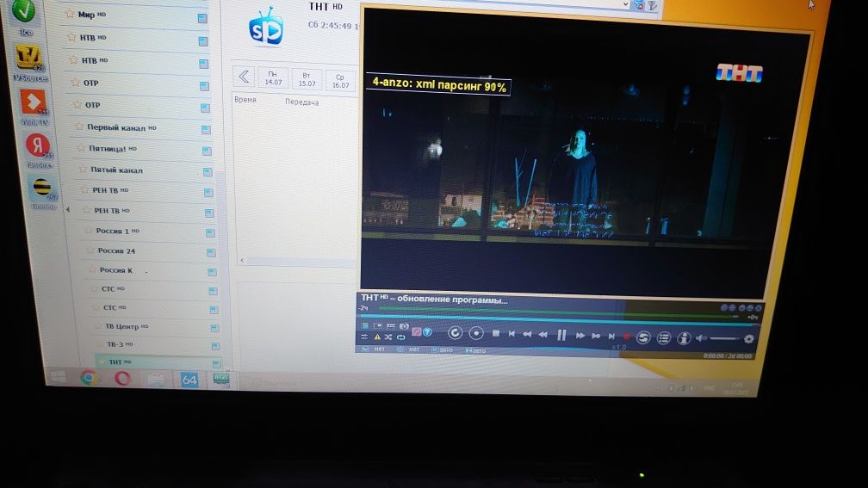Click the round circle-dot button beside restart
The image size is (868, 488).
(476, 333)
